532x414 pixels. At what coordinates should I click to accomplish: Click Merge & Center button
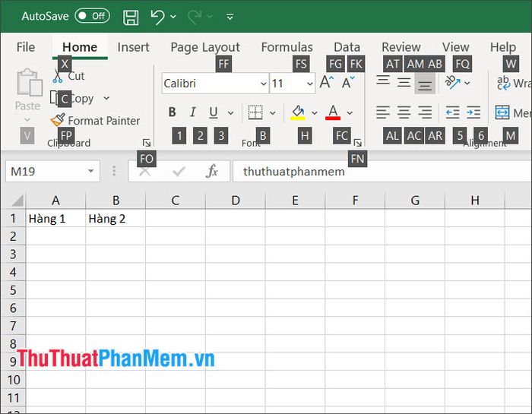(x=513, y=112)
